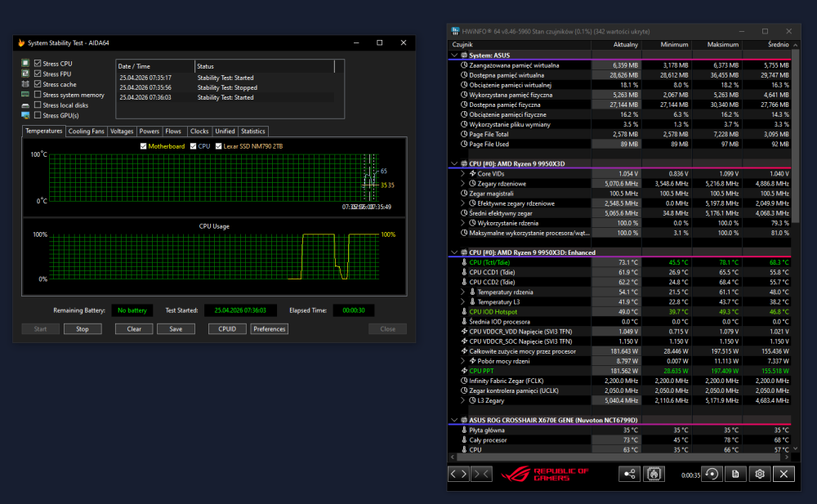Open the HWiNFO network share icon
Image resolution: width=817 pixels, height=504 pixels.
629,474
